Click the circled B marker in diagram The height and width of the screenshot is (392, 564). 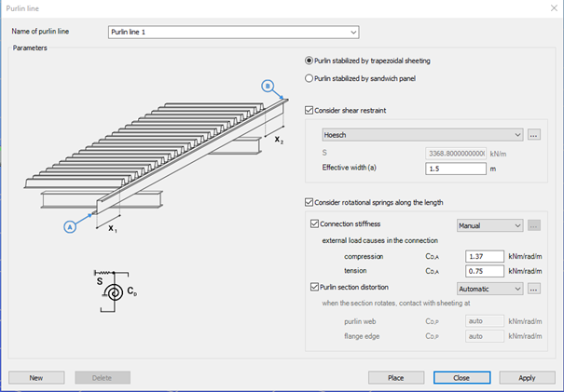(268, 87)
